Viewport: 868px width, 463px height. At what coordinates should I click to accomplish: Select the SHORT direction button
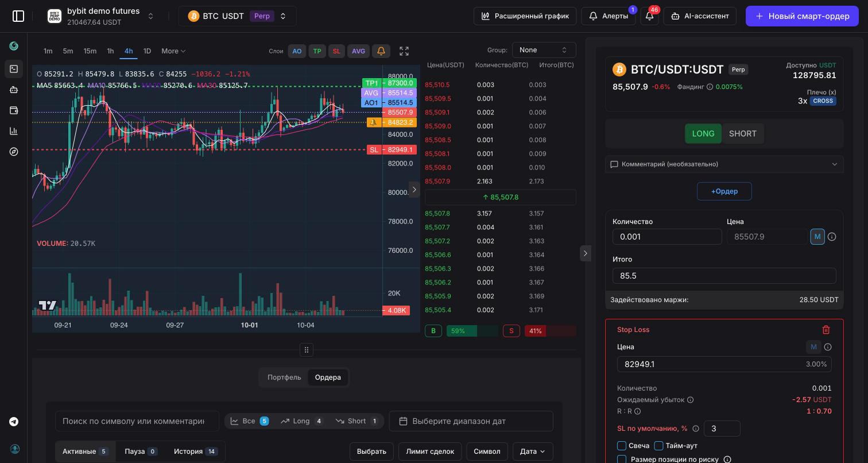[743, 134]
